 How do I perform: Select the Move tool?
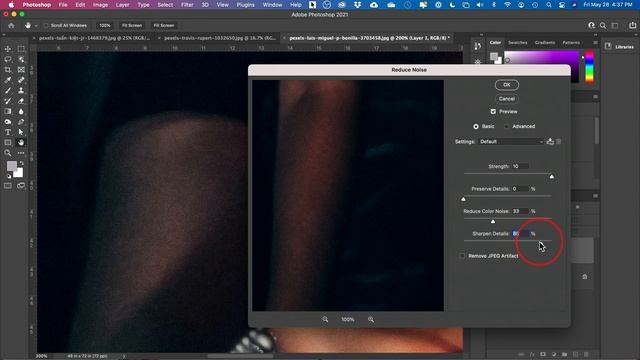[x=8, y=49]
